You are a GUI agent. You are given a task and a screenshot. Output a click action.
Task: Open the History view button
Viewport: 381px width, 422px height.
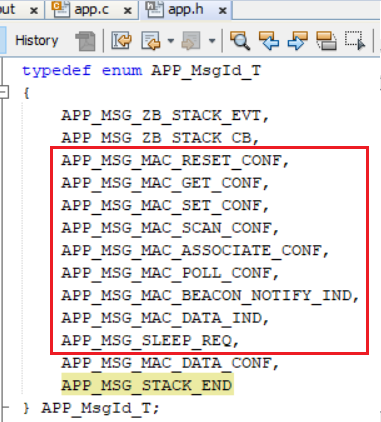pos(37,41)
